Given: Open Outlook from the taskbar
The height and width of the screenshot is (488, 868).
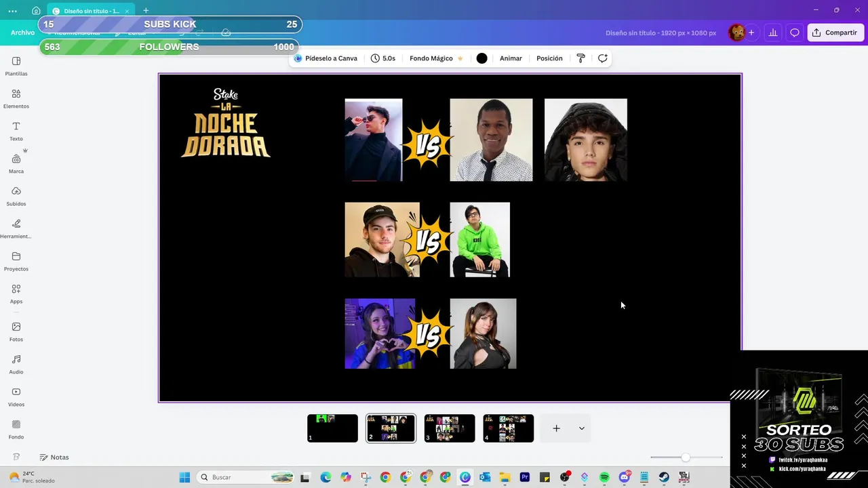Looking at the screenshot, I should point(485,477).
